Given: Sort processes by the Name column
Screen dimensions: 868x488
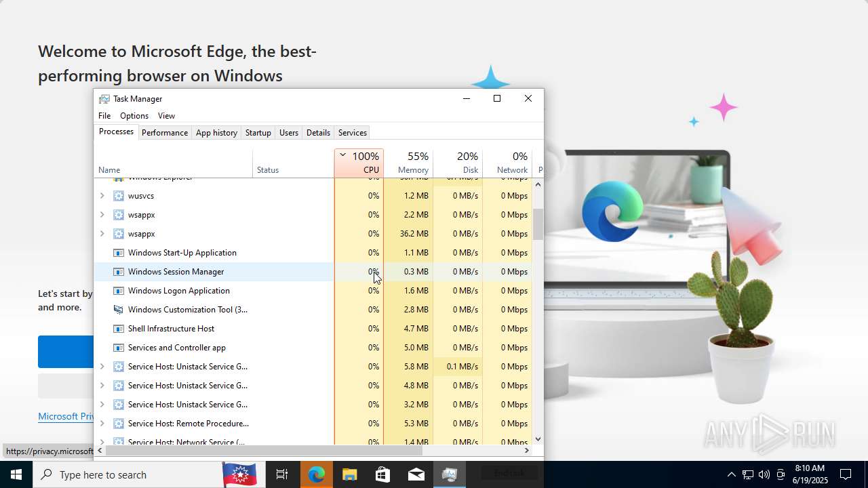Looking at the screenshot, I should tap(173, 163).
